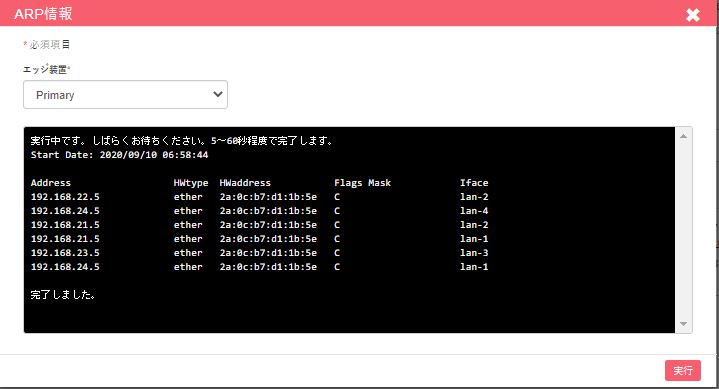Click the scrollbar up arrow in output panel
The image size is (719, 389).
683,136
